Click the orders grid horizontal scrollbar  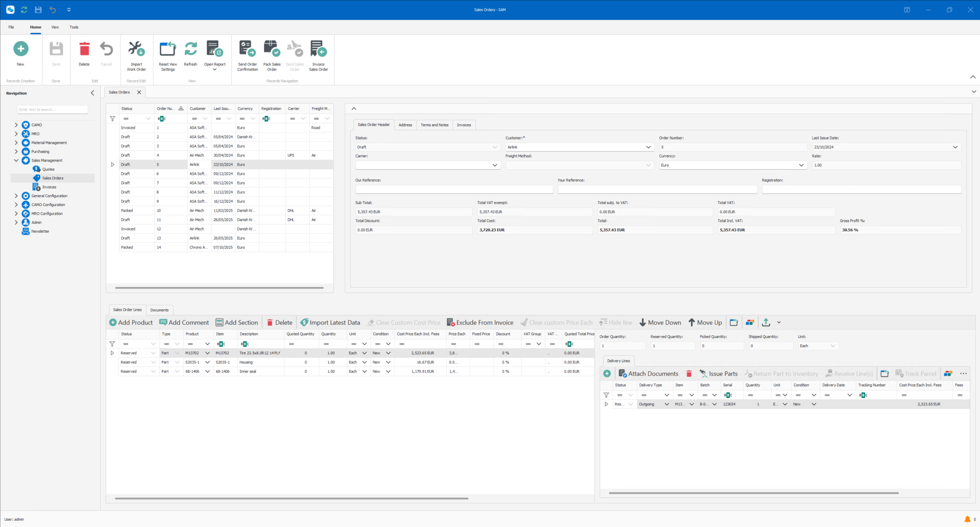220,288
